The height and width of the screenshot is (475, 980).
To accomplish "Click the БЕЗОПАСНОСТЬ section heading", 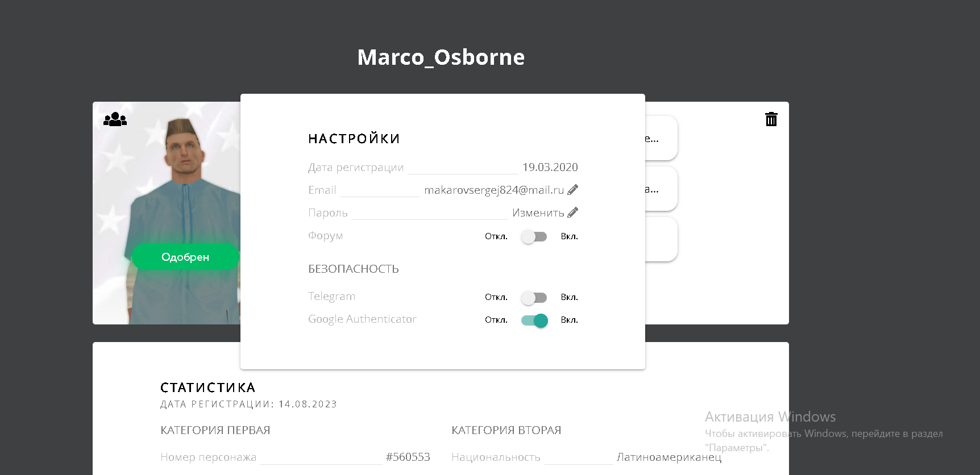I will click(x=354, y=269).
